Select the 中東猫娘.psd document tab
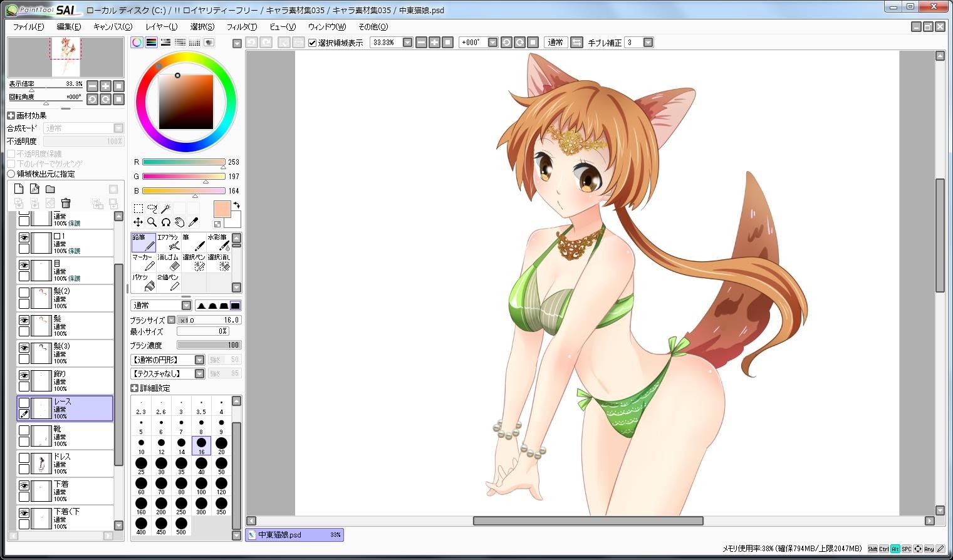The width and height of the screenshot is (953, 560). pos(294,535)
